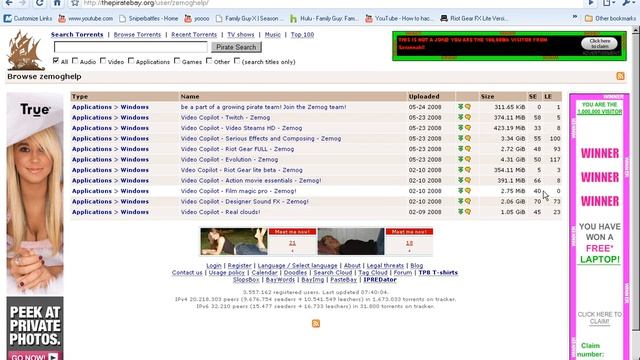Open comments icon for Video Steams HD
The image size is (640, 360).
[468, 128]
